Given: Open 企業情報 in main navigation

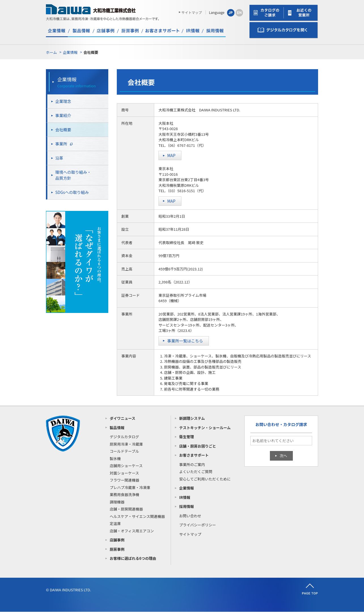Looking at the screenshot, I should point(57,31).
